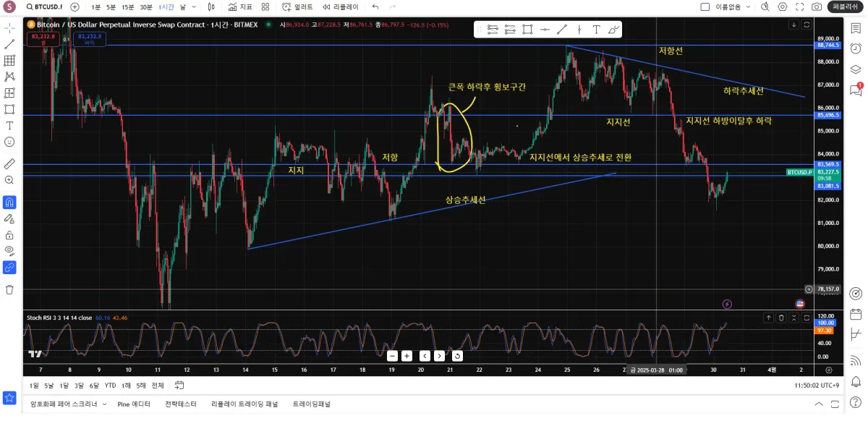Image resolution: width=868 pixels, height=421 pixels.
Task: Open the 얼러트 alert button
Action: click(x=297, y=7)
